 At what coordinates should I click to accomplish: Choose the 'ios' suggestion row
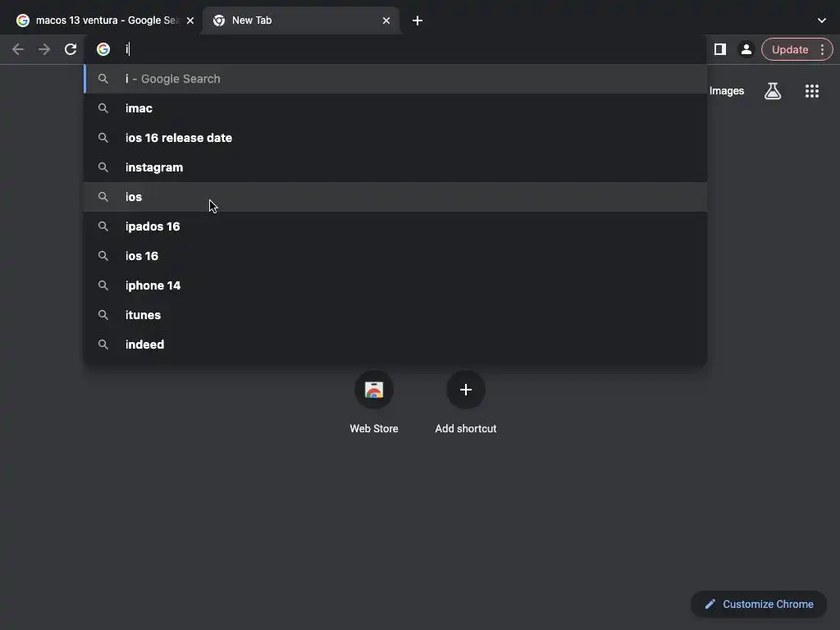click(395, 197)
